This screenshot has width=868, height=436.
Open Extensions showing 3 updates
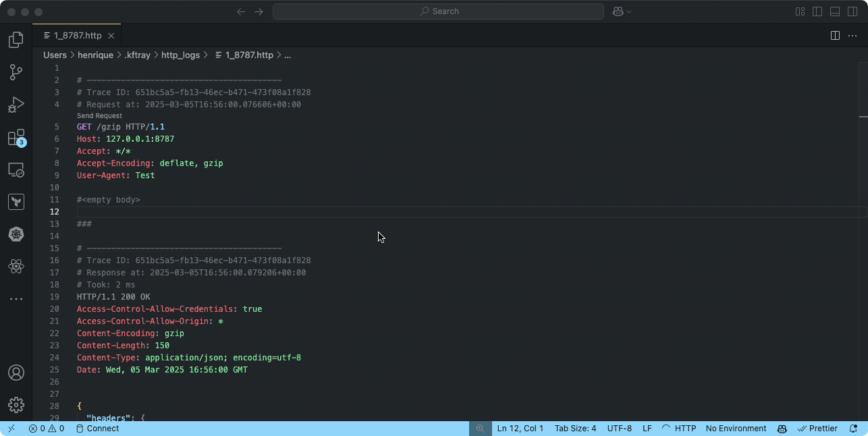pyautogui.click(x=16, y=137)
